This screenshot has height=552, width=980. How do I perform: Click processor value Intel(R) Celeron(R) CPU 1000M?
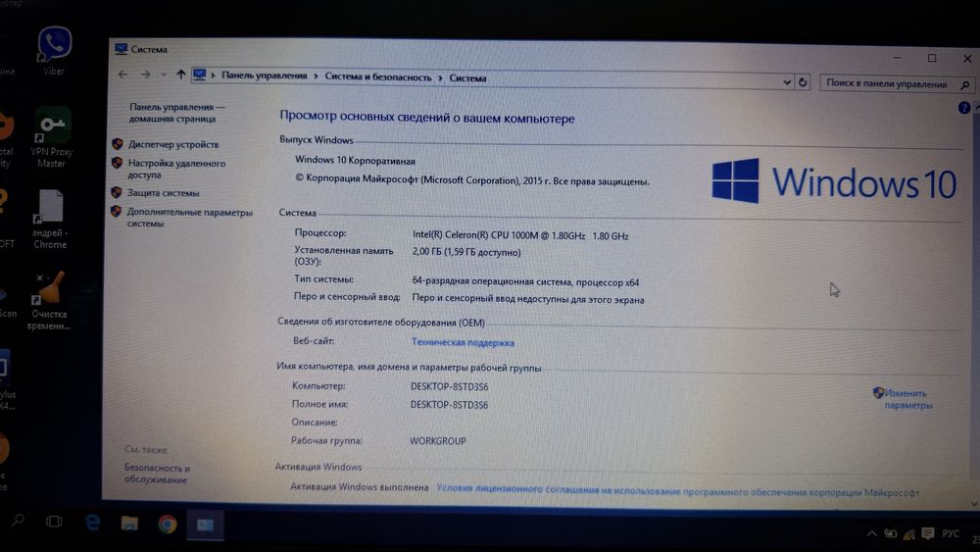click(x=520, y=235)
